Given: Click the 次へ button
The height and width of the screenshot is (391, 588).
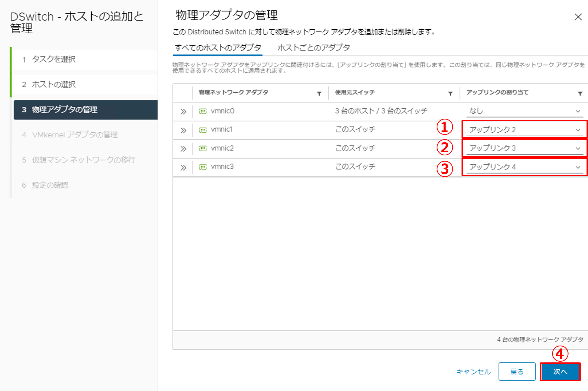Looking at the screenshot, I should coord(560,372).
